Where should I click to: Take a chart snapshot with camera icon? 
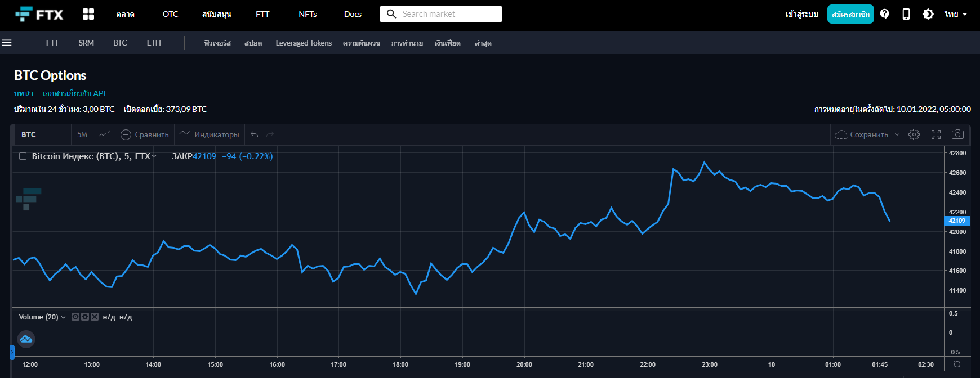click(957, 134)
